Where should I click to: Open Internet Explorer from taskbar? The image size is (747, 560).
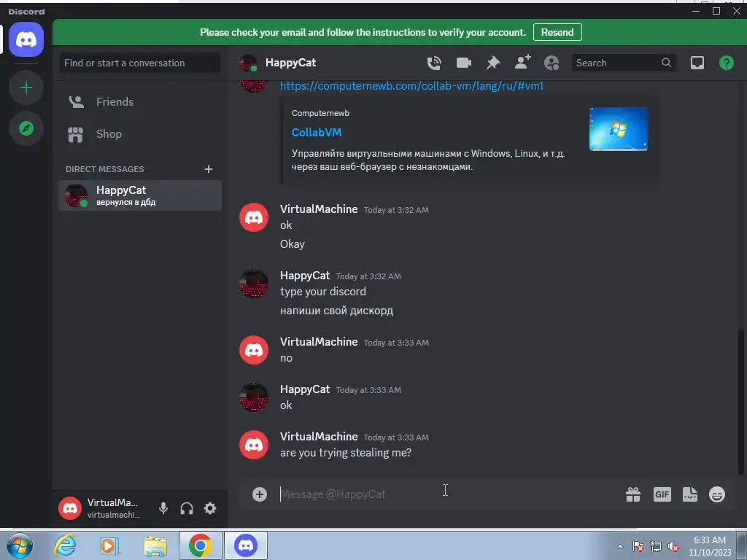pyautogui.click(x=65, y=545)
